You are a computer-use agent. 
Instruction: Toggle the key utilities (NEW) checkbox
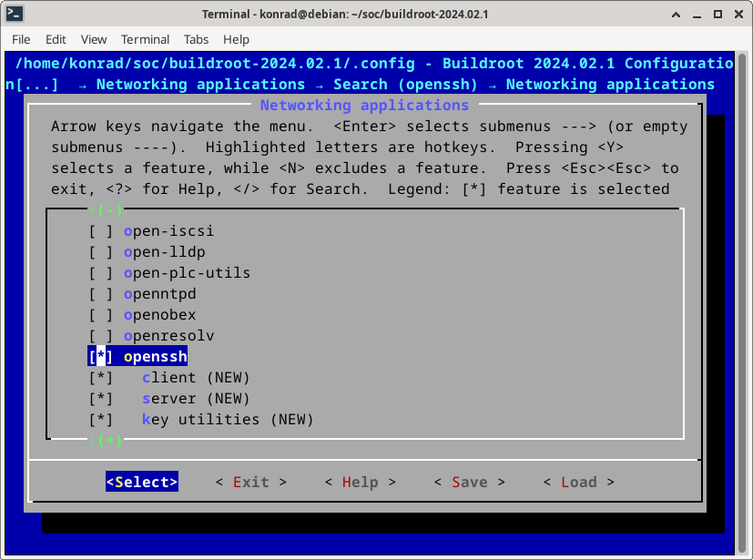(101, 420)
